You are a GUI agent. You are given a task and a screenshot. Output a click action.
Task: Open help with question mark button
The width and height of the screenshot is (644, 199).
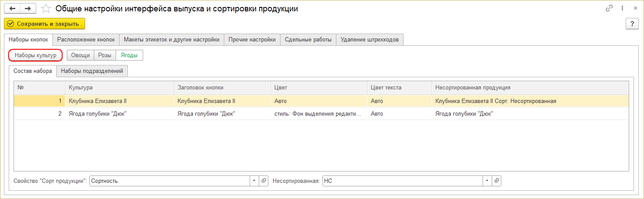tap(632, 24)
